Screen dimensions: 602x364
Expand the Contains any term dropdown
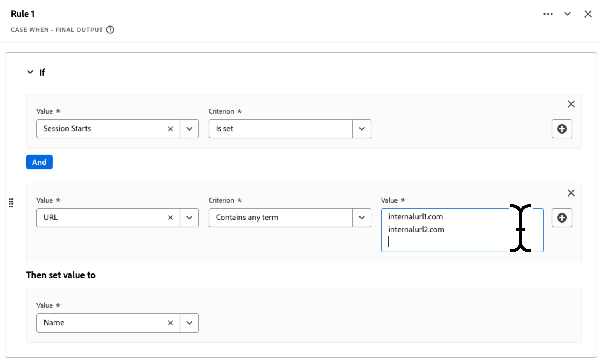click(x=362, y=218)
